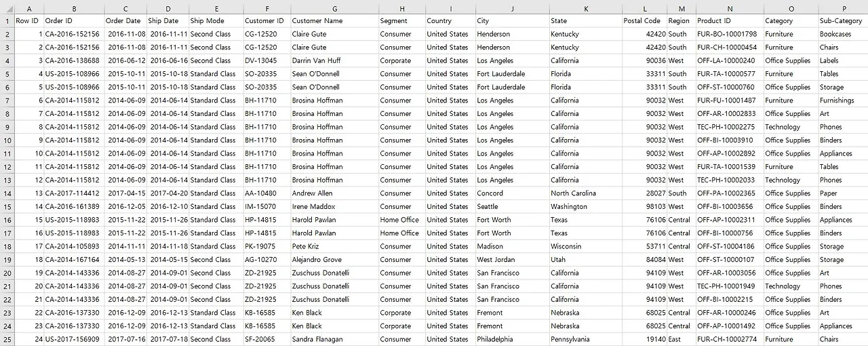Click the Order ID header cell

[74, 20]
